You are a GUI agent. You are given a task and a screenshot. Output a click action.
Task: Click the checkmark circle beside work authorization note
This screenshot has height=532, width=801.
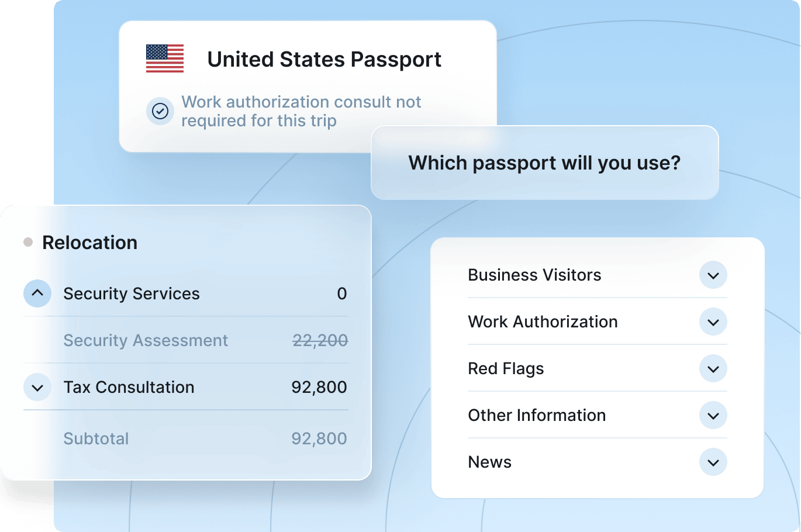(160, 111)
